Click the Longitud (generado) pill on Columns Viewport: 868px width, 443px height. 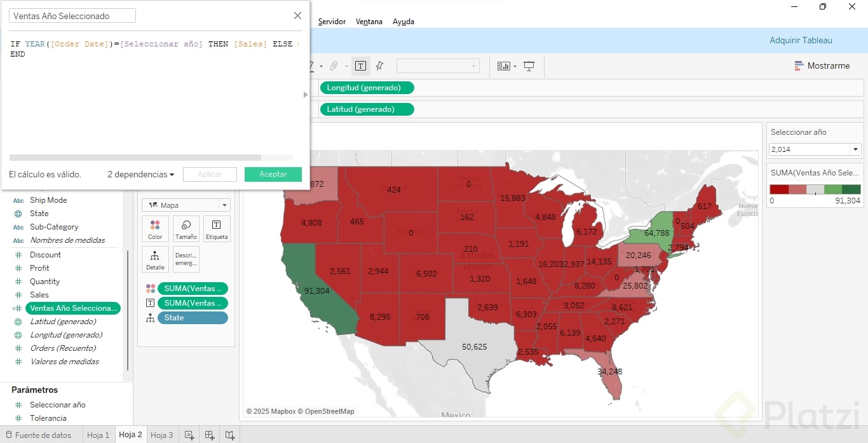(367, 88)
